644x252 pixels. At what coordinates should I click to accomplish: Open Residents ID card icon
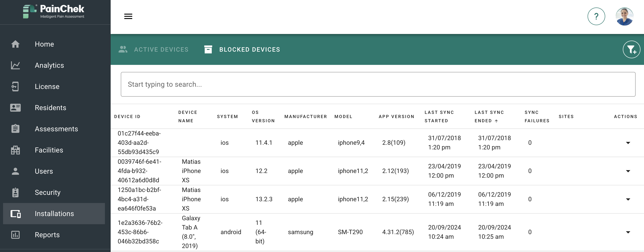[15, 108]
